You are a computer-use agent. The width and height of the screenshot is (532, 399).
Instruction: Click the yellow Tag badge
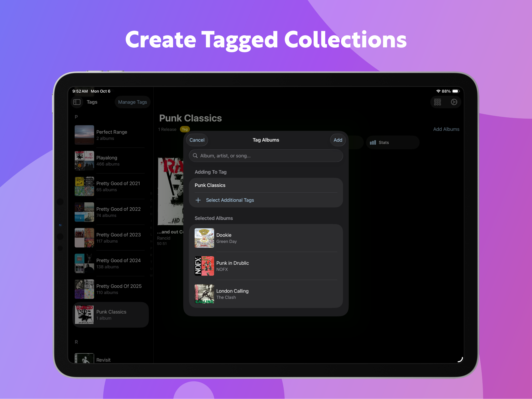185,129
